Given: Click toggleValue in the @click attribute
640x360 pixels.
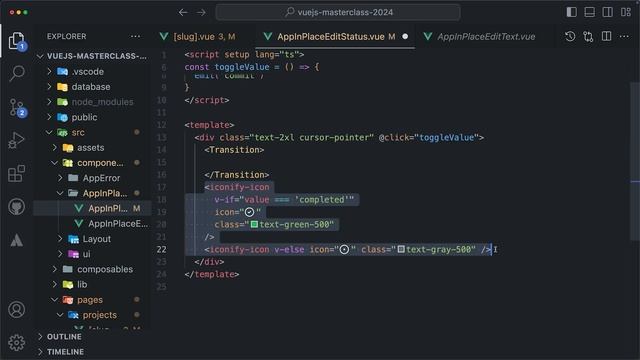Looking at the screenshot, I should 446,138.
